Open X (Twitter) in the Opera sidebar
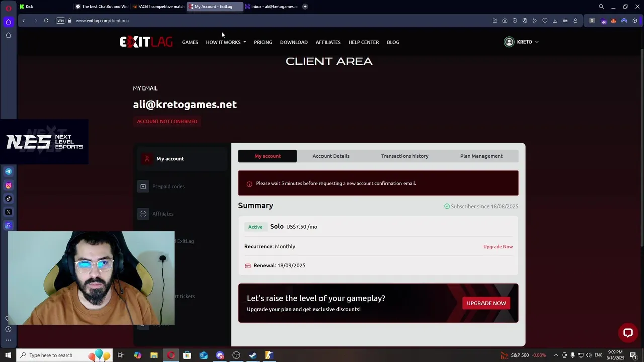The width and height of the screenshot is (644, 362). (8, 212)
